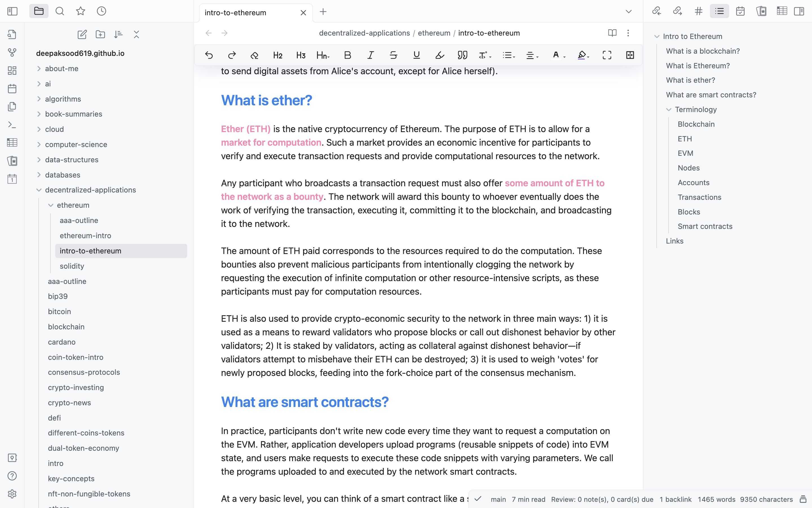
Task: Open the canvas ribbon icon
Action: point(12,71)
